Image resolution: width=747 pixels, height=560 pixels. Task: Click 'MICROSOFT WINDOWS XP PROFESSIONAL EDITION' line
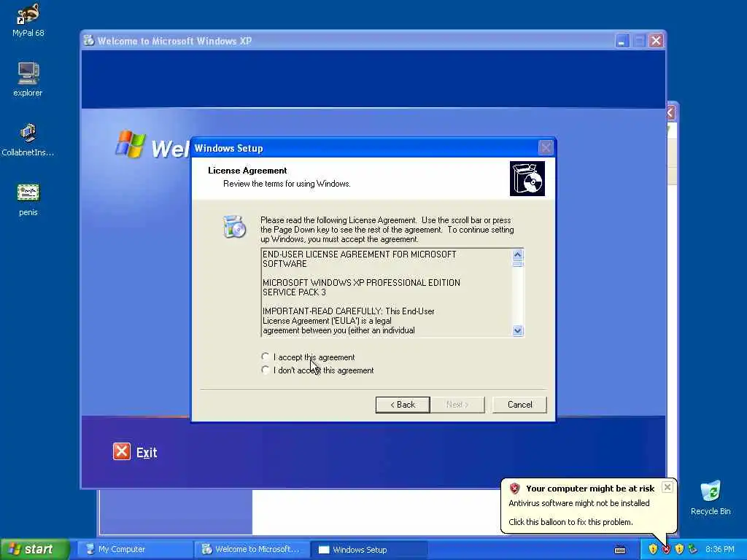pos(361,283)
